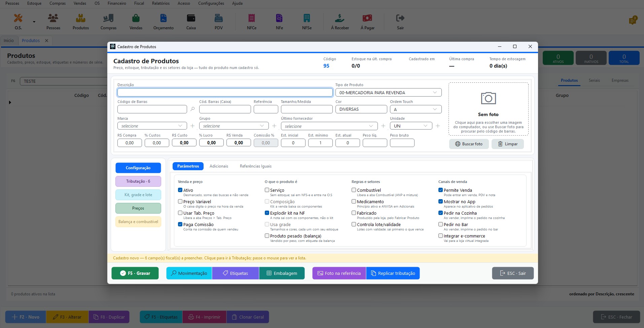Open the Unidade UN dropdown
The image size is (644, 328).
pos(411,126)
